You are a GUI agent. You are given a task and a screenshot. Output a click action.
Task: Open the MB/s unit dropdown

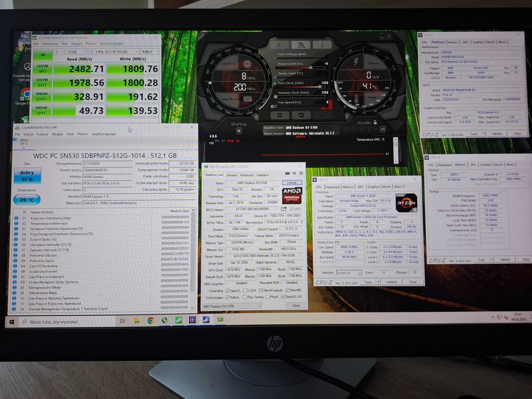point(149,51)
